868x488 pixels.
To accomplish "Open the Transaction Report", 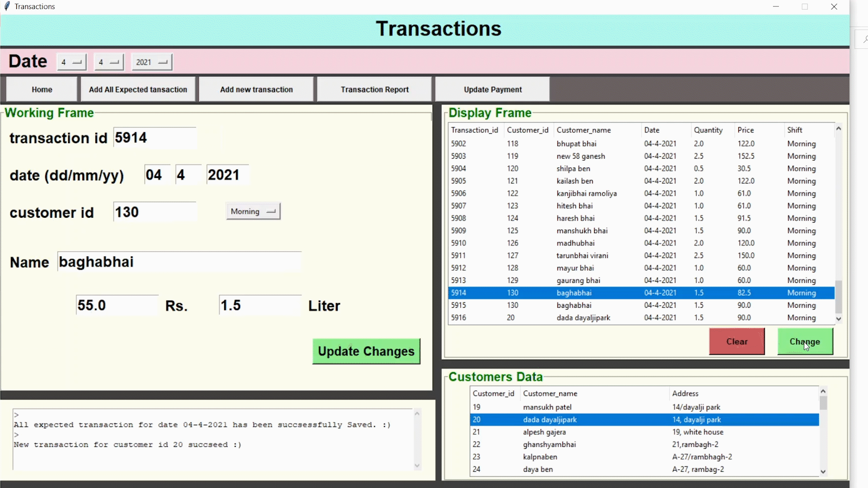I will pyautogui.click(x=374, y=89).
